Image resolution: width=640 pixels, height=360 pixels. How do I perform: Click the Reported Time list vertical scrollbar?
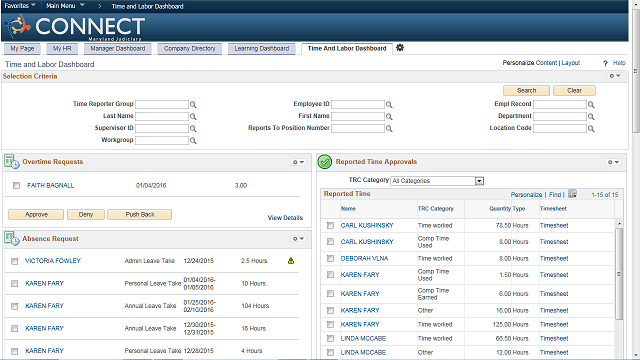[x=619, y=274]
